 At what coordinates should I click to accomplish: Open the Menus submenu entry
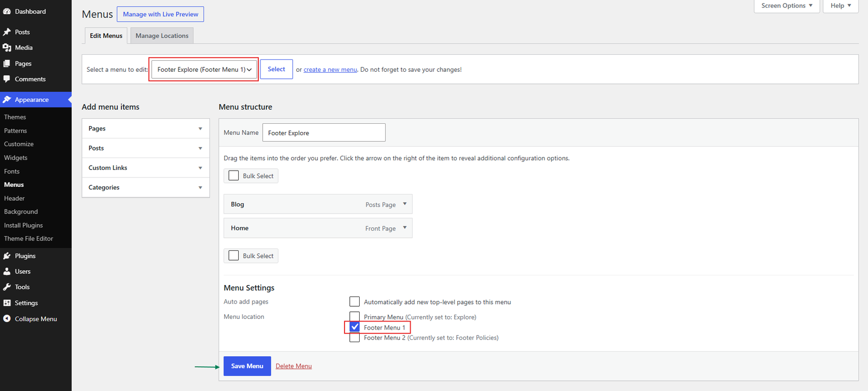[x=14, y=185]
